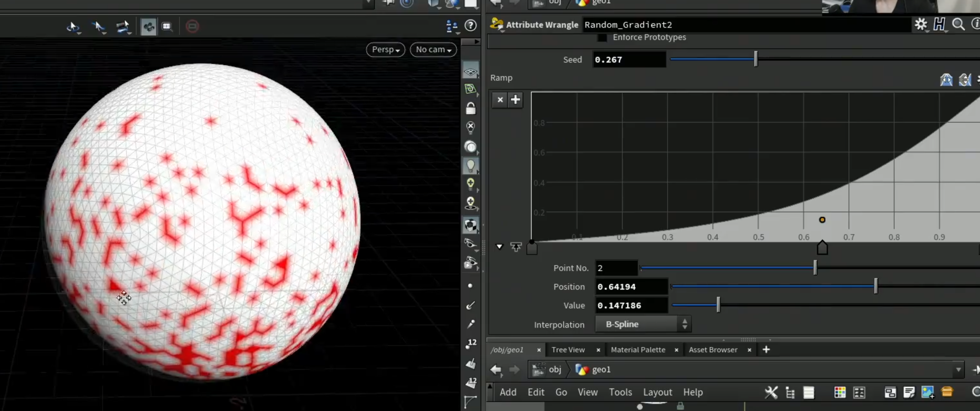980x411 pixels.
Task: Open the B-Spline Interpolation dropdown
Action: (643, 324)
